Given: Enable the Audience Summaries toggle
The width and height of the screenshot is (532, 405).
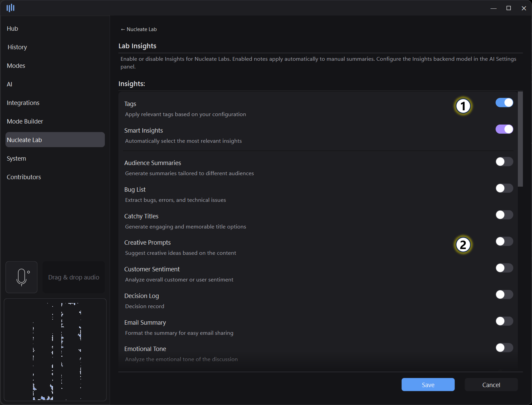Looking at the screenshot, I should [x=504, y=162].
